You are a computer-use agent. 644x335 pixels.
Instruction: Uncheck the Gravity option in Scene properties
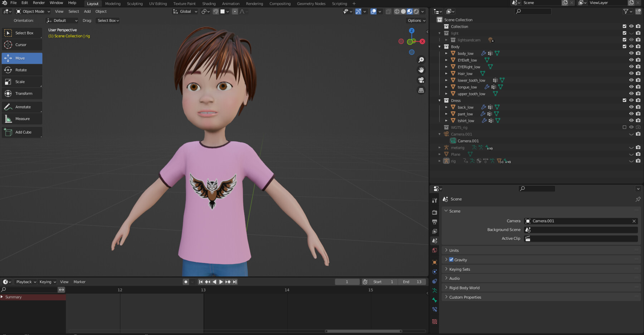(x=451, y=259)
